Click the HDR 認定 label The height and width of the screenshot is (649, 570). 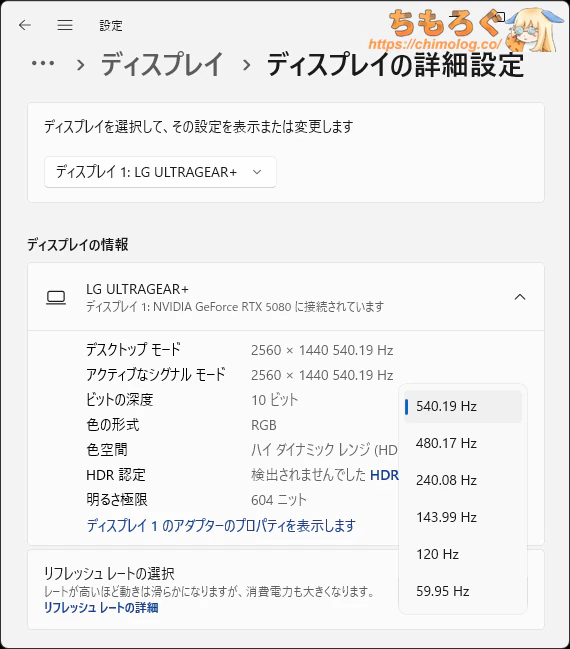pos(116,475)
